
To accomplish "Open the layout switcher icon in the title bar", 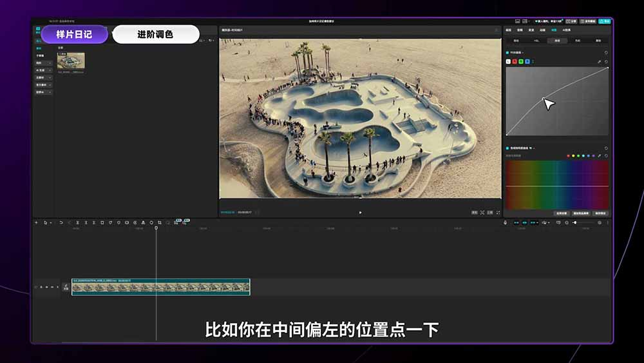I will (525, 21).
